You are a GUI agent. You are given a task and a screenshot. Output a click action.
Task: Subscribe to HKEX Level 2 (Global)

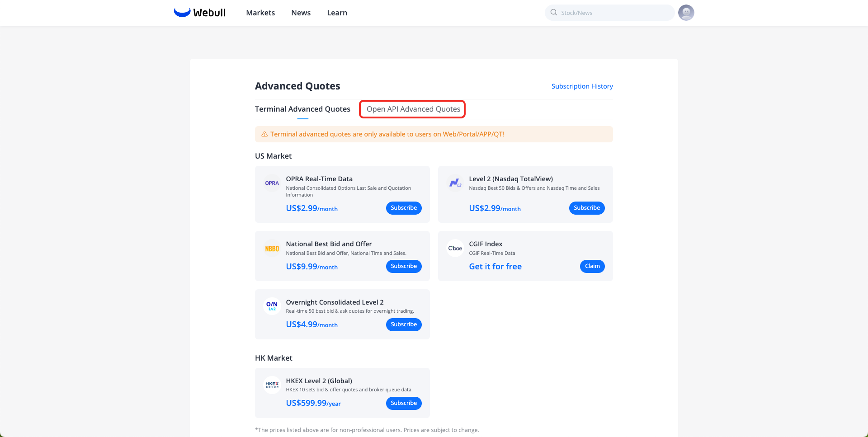tap(404, 403)
